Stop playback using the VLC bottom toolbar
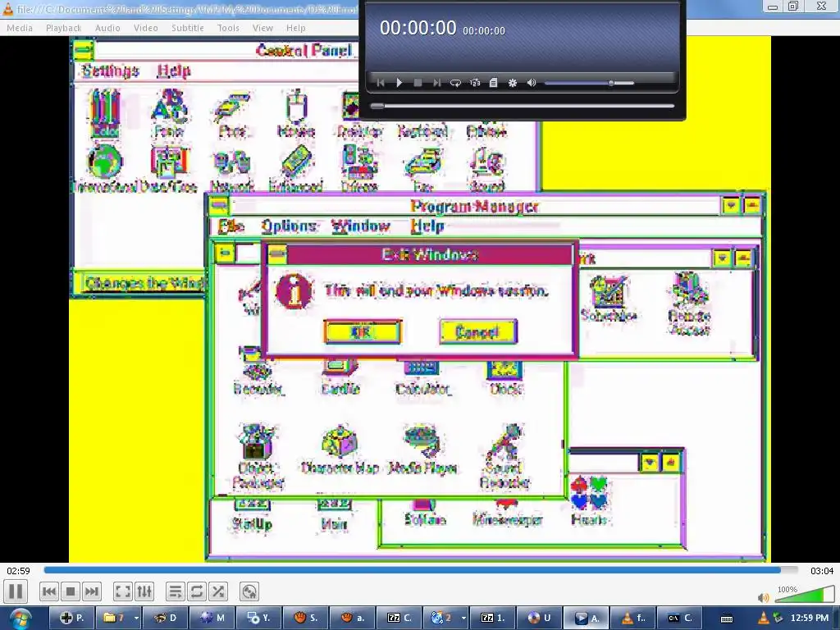Viewport: 840px width, 630px height. point(71,592)
